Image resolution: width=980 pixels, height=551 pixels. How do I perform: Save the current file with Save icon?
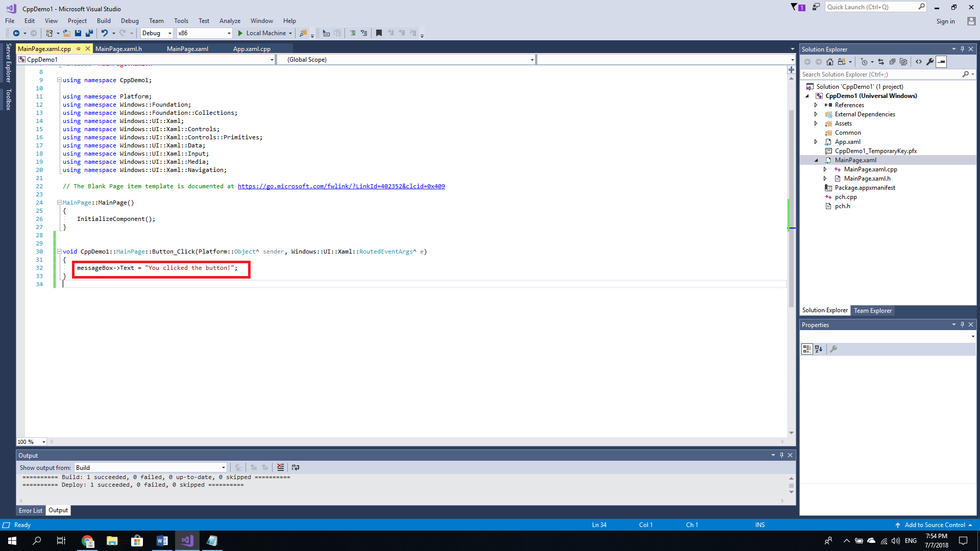tap(78, 33)
